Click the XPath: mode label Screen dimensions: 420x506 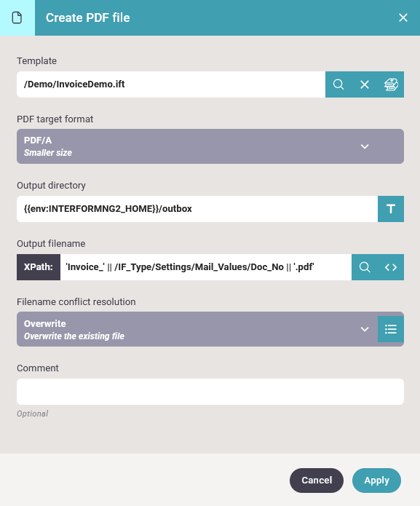click(x=39, y=267)
